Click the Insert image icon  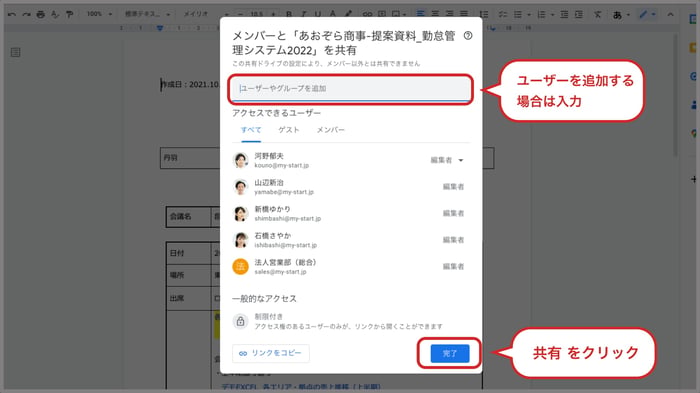coord(396,14)
